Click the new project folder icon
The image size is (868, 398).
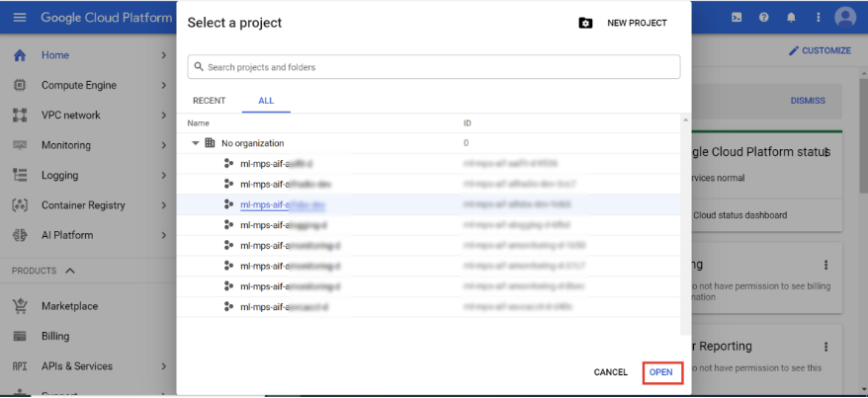coord(585,23)
